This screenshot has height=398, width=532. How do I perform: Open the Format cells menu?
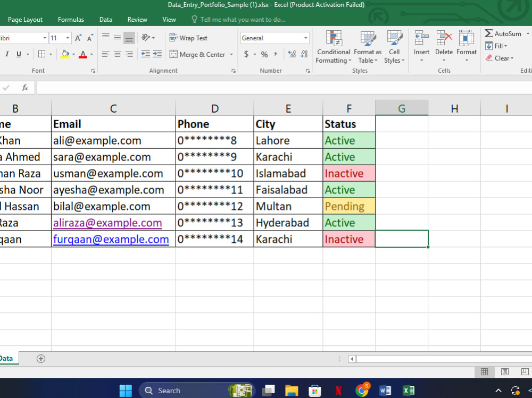[x=467, y=46]
